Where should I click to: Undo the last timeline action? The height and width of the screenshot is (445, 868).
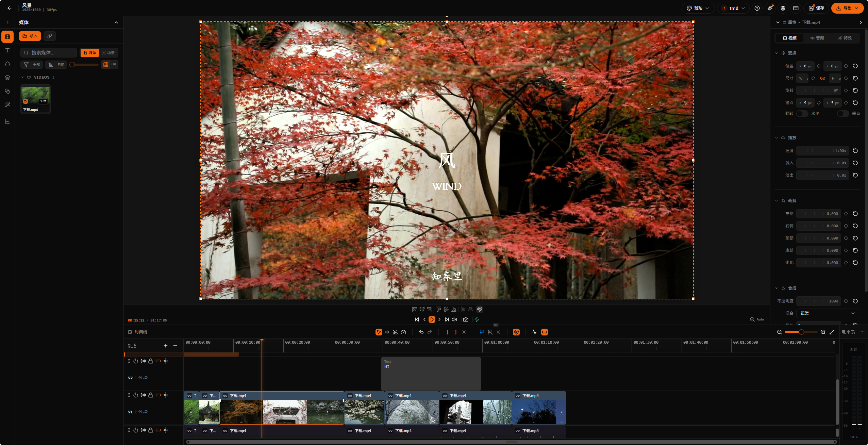click(x=421, y=332)
